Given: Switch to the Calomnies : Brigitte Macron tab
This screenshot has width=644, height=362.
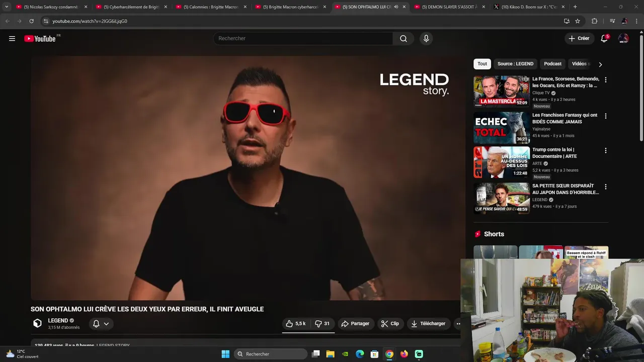Looking at the screenshot, I should (211, 7).
